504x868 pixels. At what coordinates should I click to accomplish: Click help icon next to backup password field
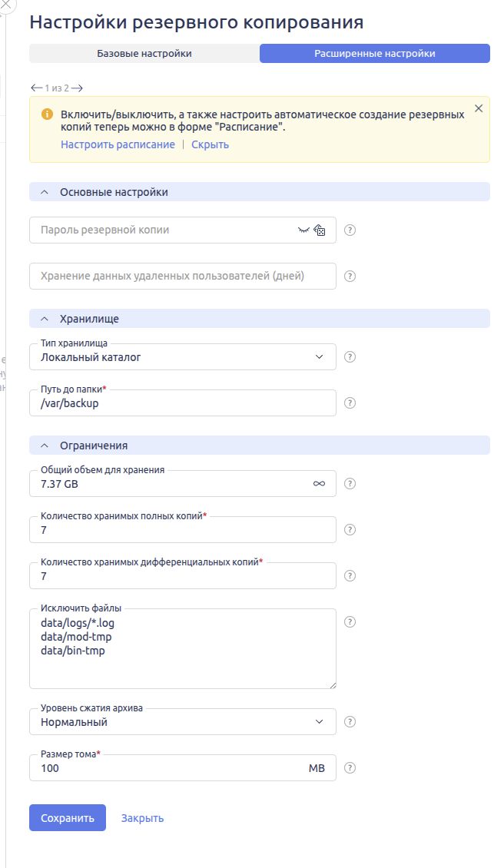point(350,230)
